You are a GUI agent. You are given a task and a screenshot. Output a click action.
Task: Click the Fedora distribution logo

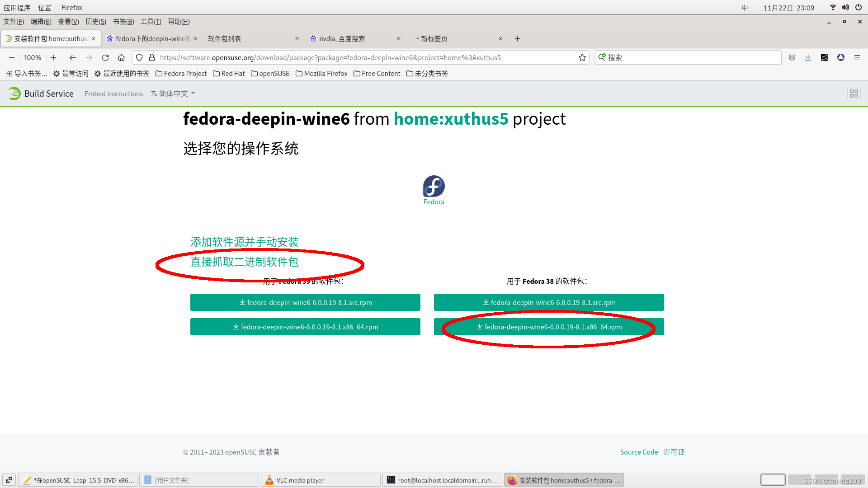tap(434, 187)
